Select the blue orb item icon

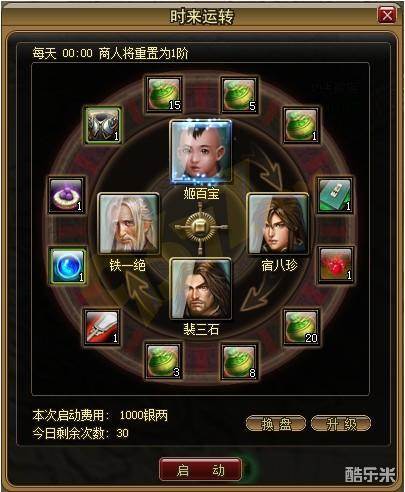point(68,266)
